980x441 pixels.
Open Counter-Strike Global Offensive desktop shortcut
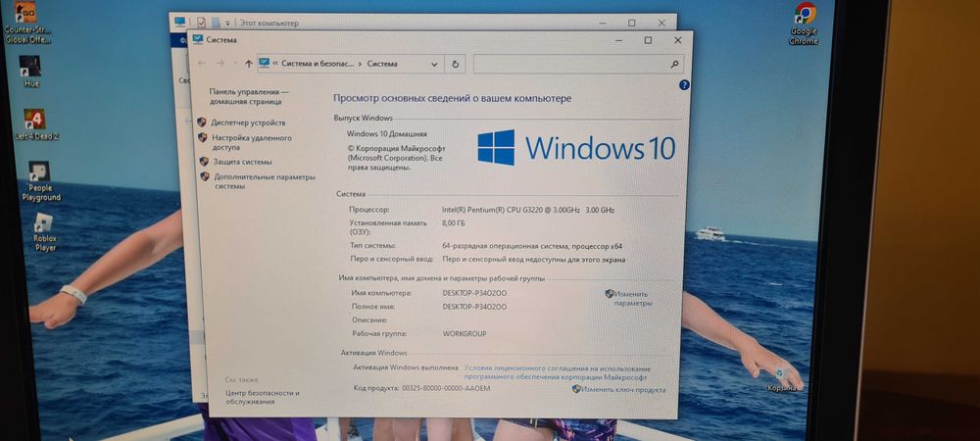pos(27,22)
